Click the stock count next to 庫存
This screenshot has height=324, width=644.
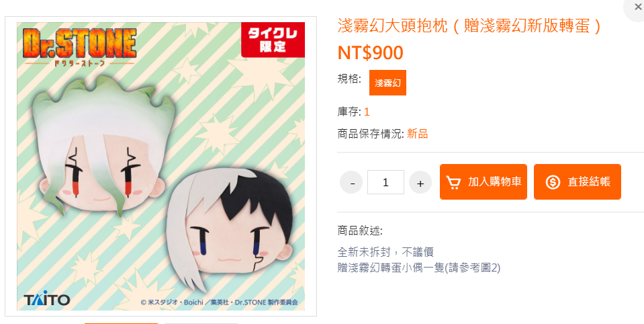coord(367,112)
